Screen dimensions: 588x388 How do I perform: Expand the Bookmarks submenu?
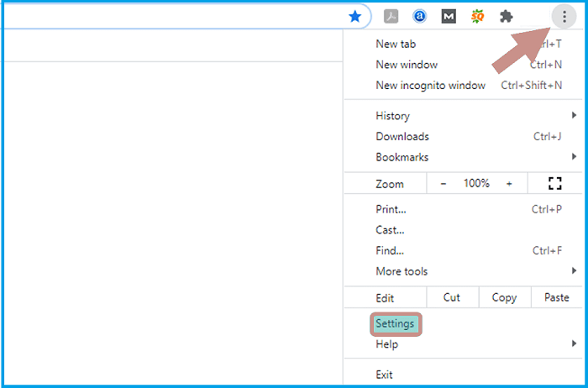[x=463, y=157]
